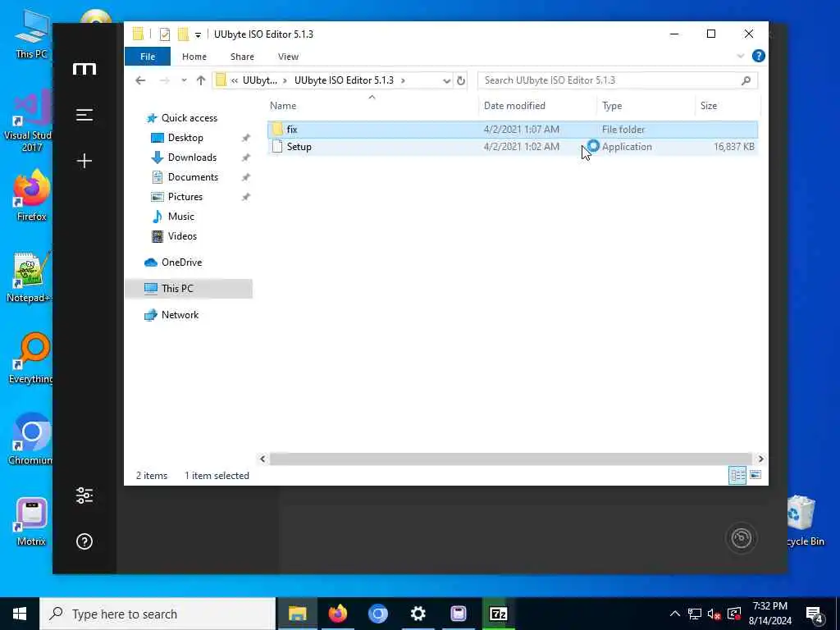Expand the UUbyte ISO Editor 5.1.3 breadcrumb arrow
The width and height of the screenshot is (840, 630).
coord(403,80)
